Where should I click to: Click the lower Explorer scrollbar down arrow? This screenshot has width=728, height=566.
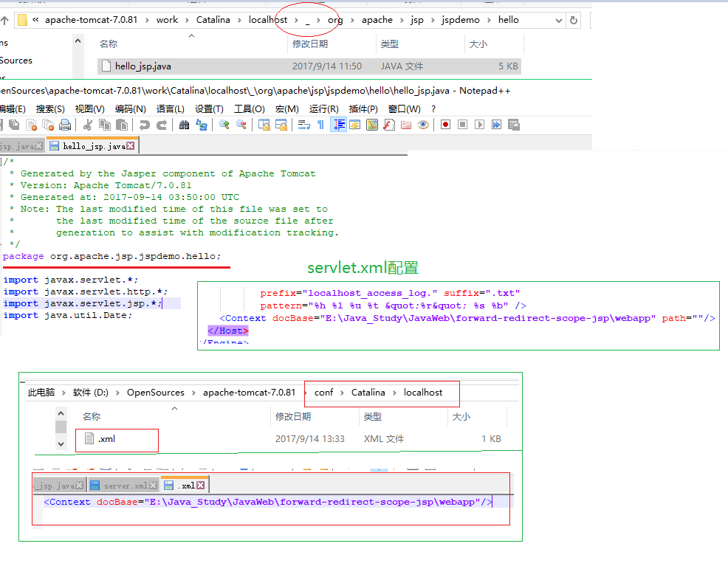61,444
